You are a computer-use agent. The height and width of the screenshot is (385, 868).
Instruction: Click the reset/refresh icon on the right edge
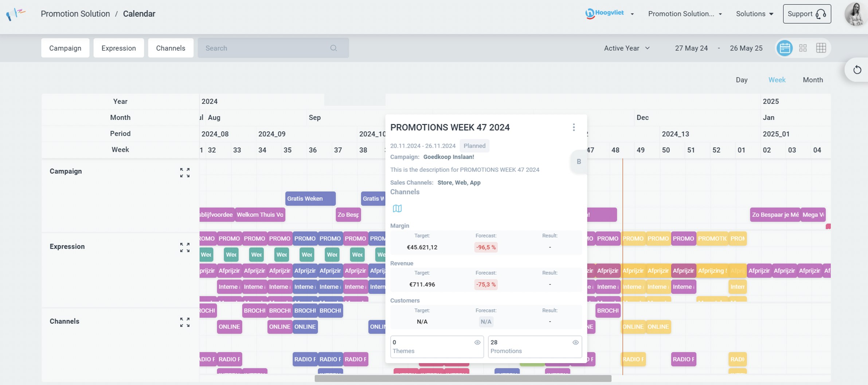[x=858, y=69]
